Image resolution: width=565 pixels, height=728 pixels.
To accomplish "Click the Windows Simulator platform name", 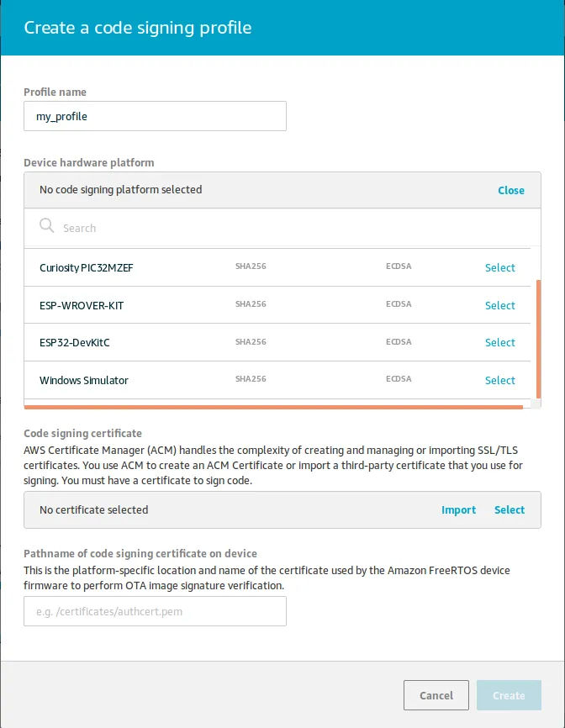I will 84,381.
